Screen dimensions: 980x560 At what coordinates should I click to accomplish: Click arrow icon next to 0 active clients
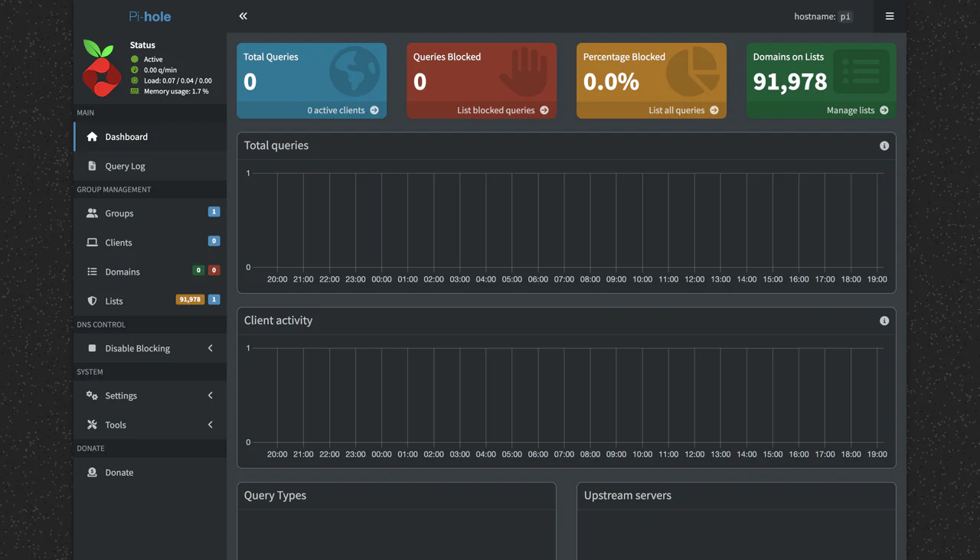374,110
